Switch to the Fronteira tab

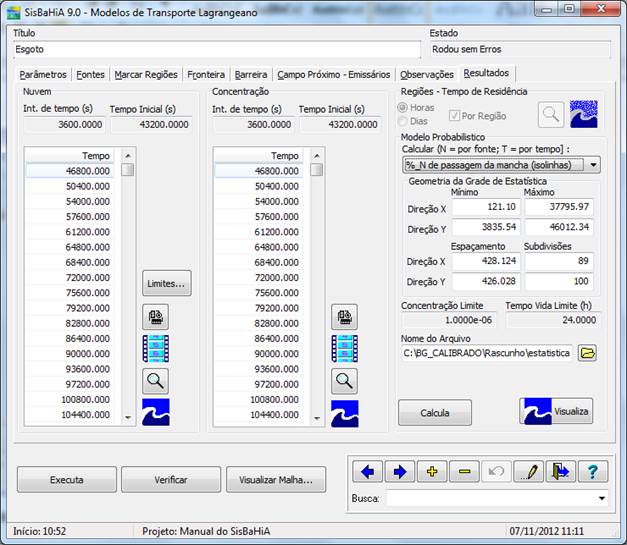click(206, 75)
